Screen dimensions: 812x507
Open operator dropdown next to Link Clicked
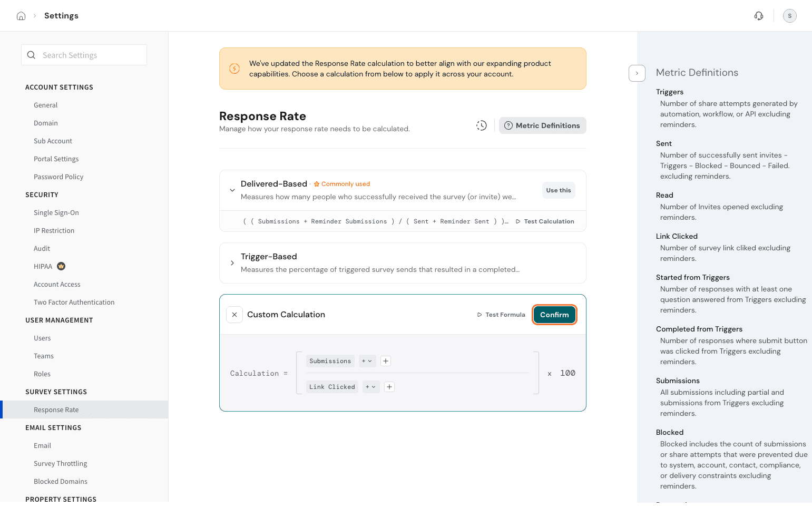pyautogui.click(x=371, y=387)
